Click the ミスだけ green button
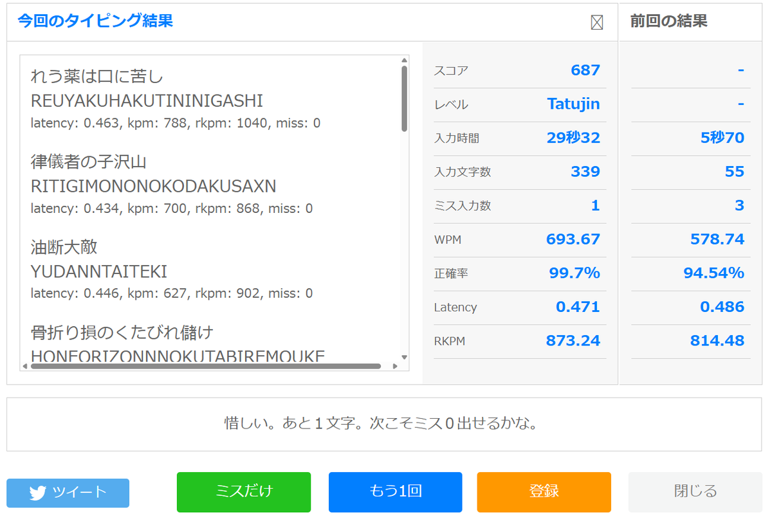772x532 pixels. tap(244, 492)
